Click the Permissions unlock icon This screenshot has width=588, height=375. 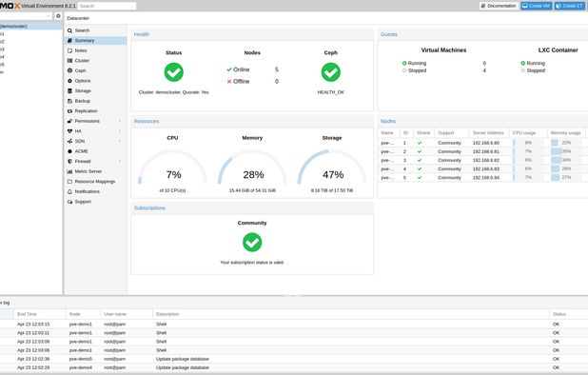69,121
